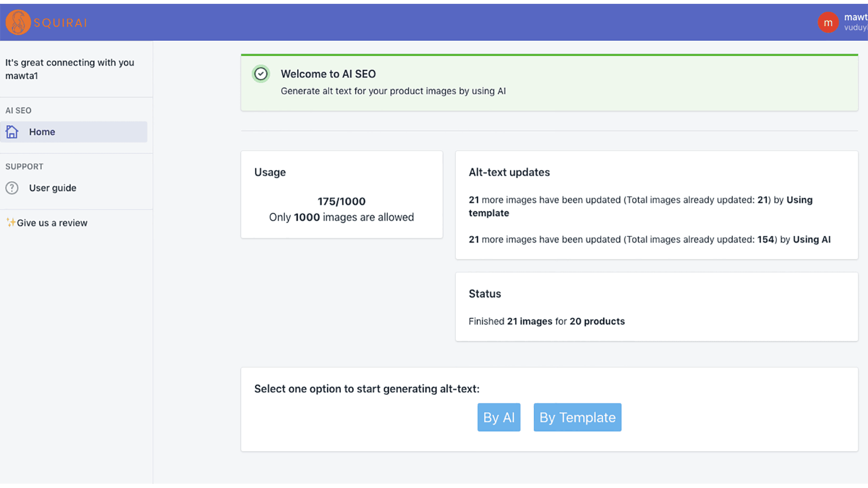Image resolution: width=868 pixels, height=488 pixels.
Task: Click the sparkle icon next to Give us a review
Action: [x=11, y=222]
